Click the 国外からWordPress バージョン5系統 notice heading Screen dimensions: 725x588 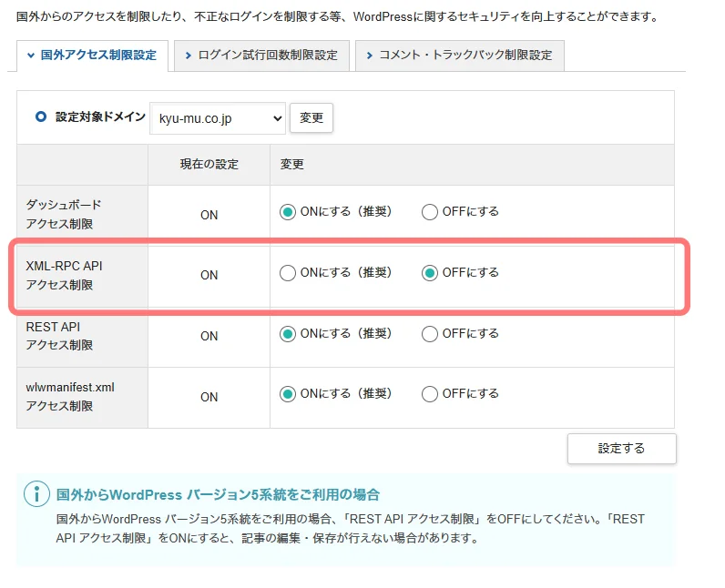[218, 495]
